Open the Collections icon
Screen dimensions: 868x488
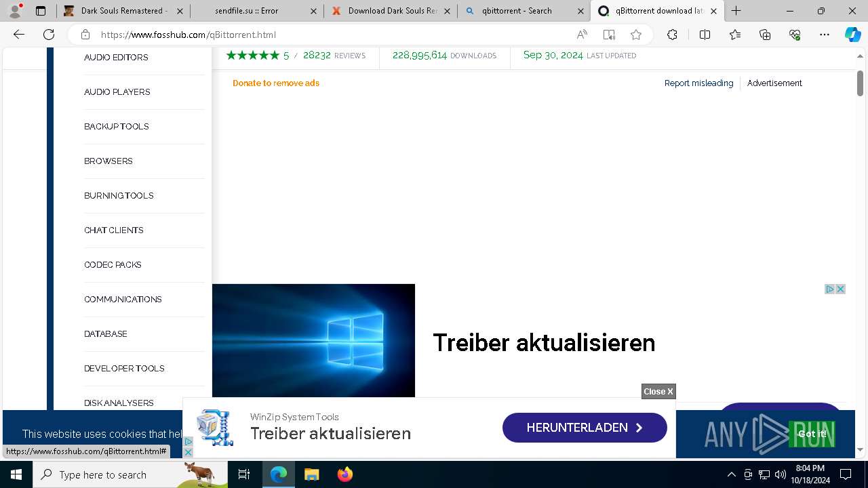pyautogui.click(x=765, y=35)
